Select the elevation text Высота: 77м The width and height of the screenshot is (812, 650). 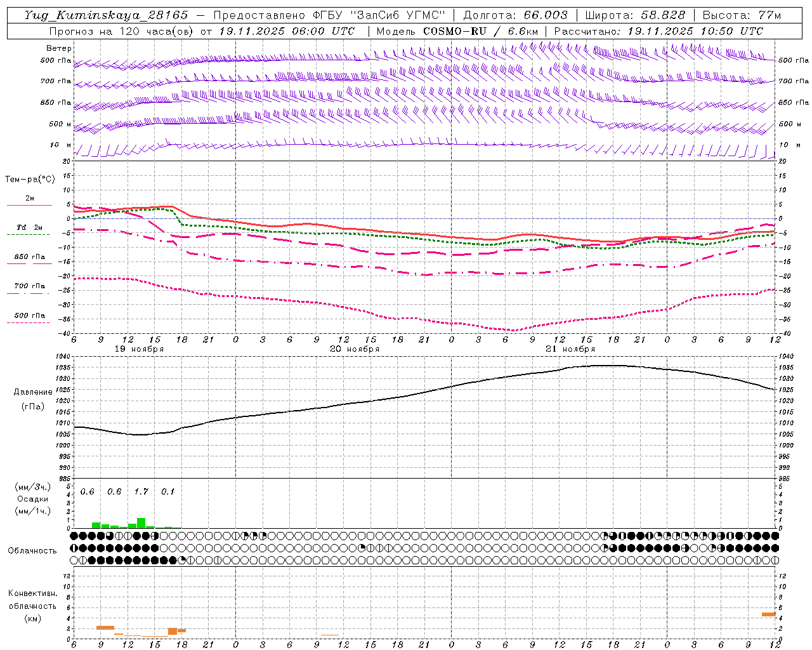pos(742,15)
